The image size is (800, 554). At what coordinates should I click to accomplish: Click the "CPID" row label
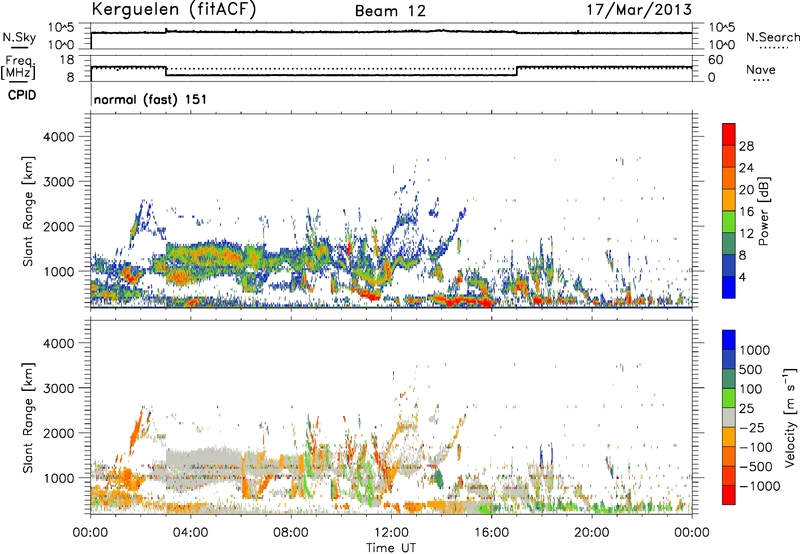pyautogui.click(x=22, y=95)
